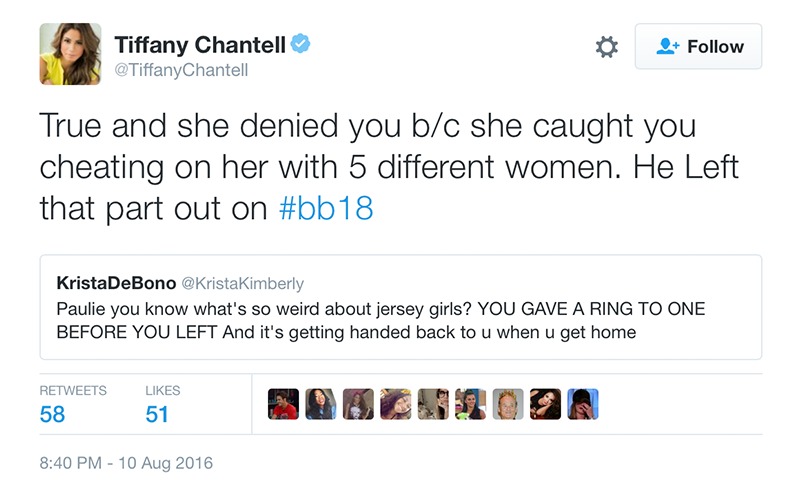This screenshot has width=795, height=484.
Task: Open the gear settings menu
Action: click(606, 47)
